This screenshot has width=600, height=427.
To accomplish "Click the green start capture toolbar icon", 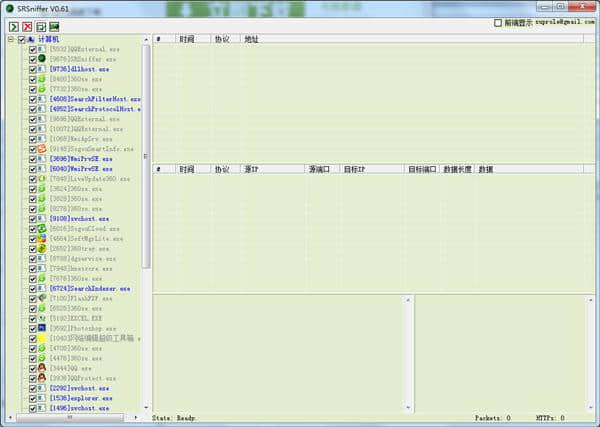I will click(12, 25).
